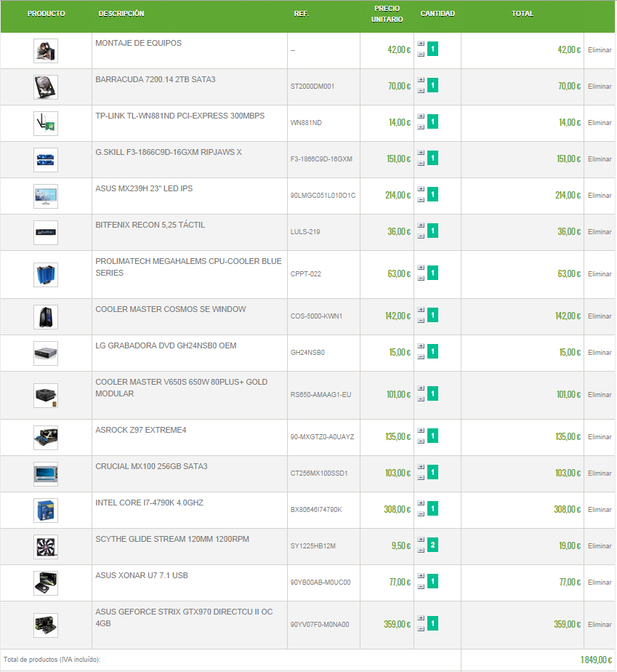
Task: Decrease quantity of ASUS GEFORCE STRIX GTX970
Action: 421,629
